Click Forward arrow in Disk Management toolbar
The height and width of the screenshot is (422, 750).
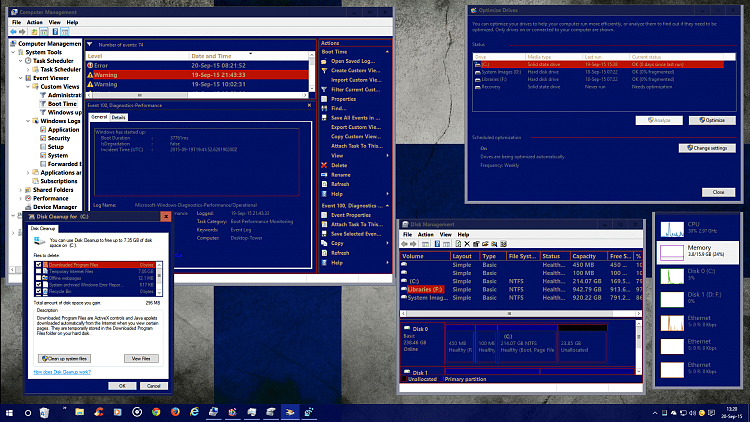pos(413,244)
